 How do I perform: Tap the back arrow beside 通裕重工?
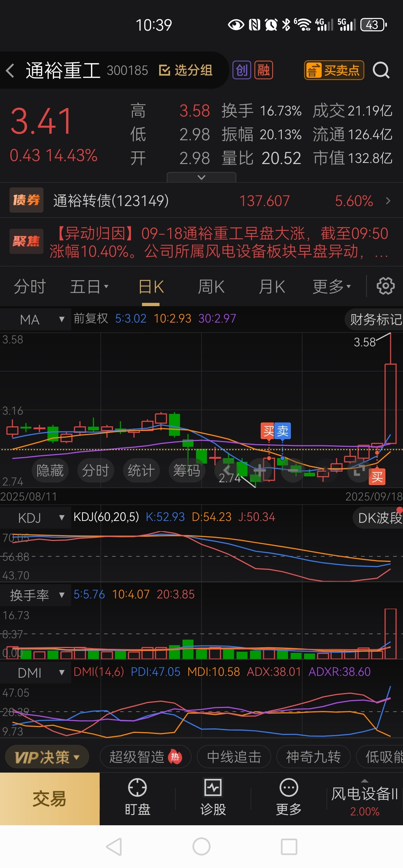click(x=10, y=70)
